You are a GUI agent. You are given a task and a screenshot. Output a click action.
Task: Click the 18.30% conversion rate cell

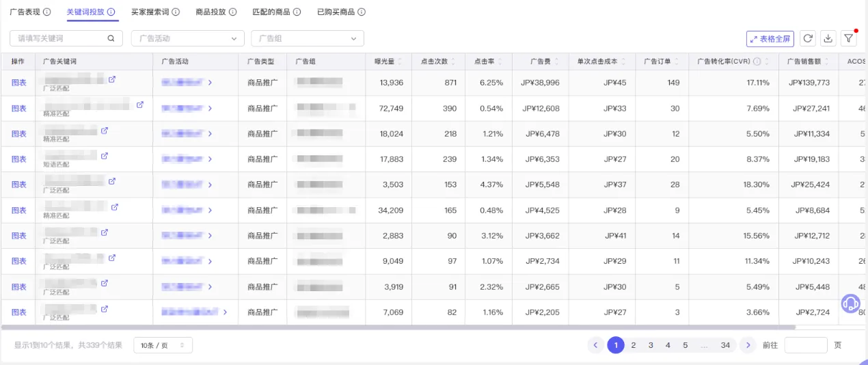pyautogui.click(x=757, y=185)
